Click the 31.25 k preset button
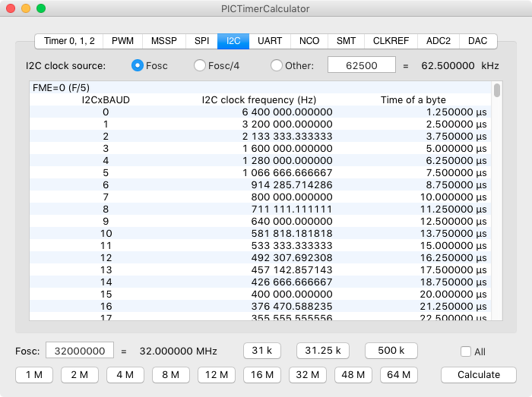Viewport: 532px width, 397px height. pos(323,350)
